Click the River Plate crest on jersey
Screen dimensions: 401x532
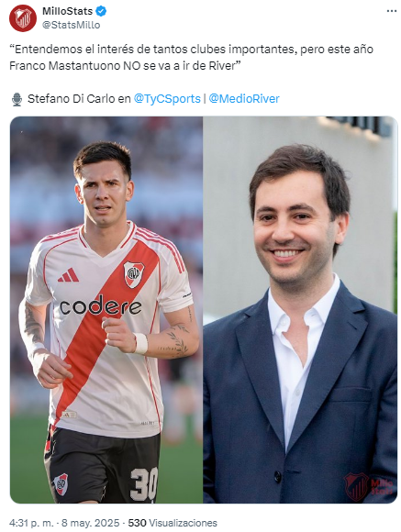[x=133, y=274]
